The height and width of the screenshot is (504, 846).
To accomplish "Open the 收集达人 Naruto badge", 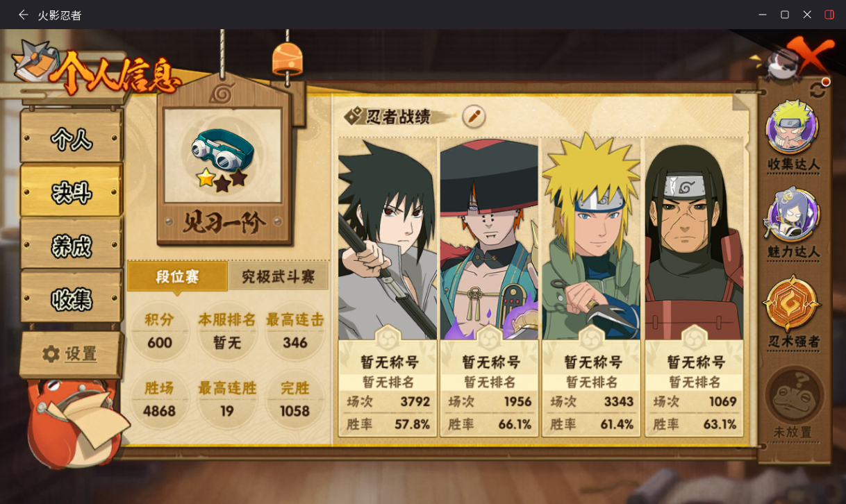I will [793, 128].
